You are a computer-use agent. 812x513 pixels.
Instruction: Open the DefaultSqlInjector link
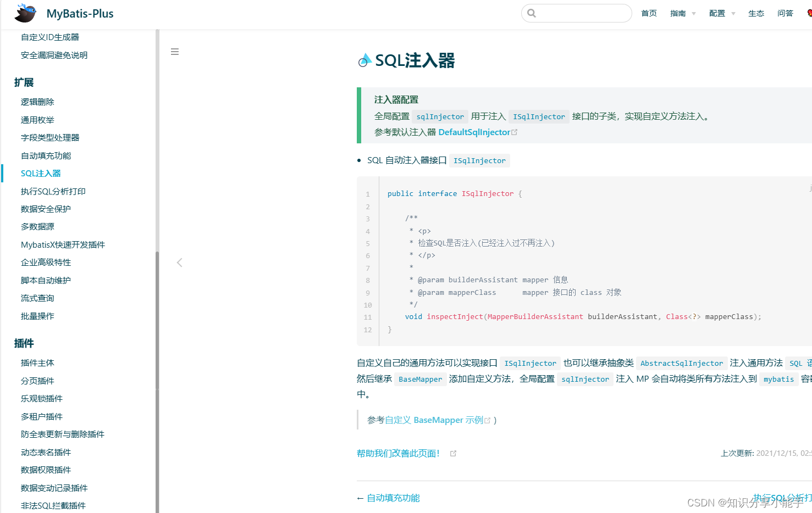tap(474, 132)
